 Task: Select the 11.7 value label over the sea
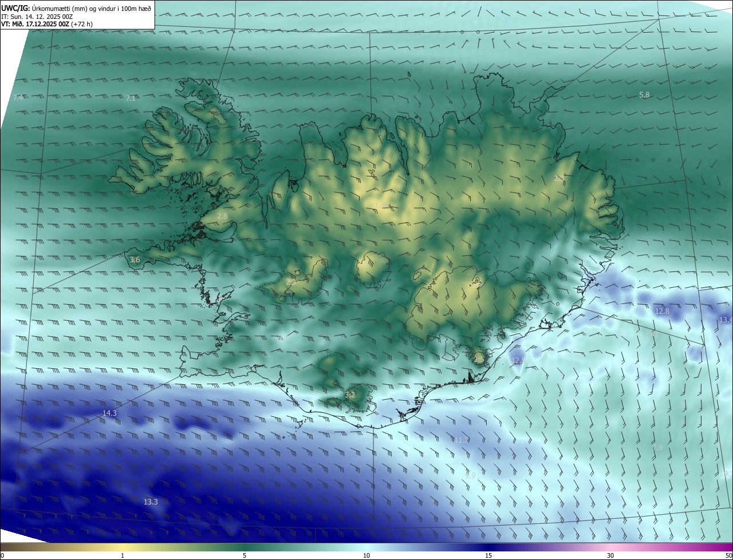(460, 440)
